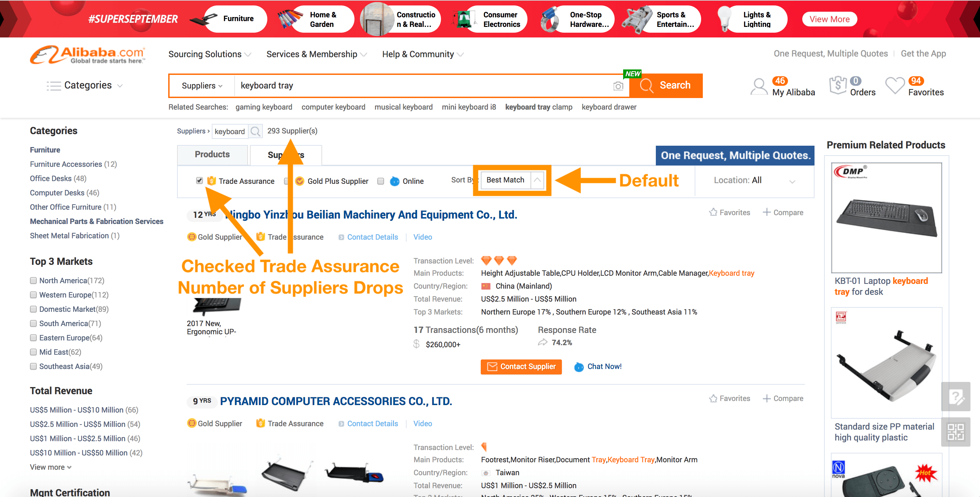
Task: Switch to the Products tab
Action: [212, 155]
